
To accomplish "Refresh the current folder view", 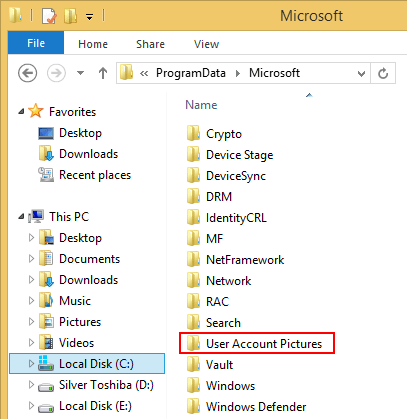I will tap(383, 73).
